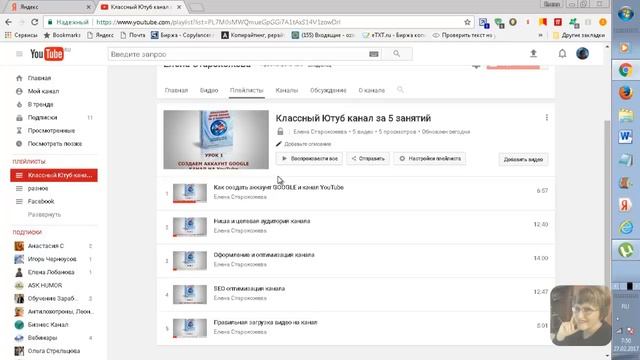Expand playlists with Развернуть
640x360 pixels.
click(44, 214)
